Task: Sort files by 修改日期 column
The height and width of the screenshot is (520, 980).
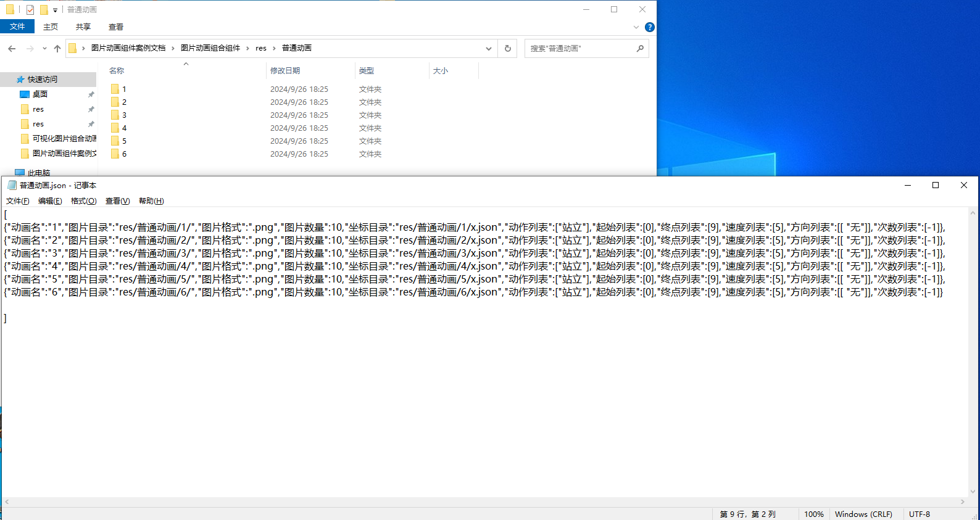Action: click(285, 71)
